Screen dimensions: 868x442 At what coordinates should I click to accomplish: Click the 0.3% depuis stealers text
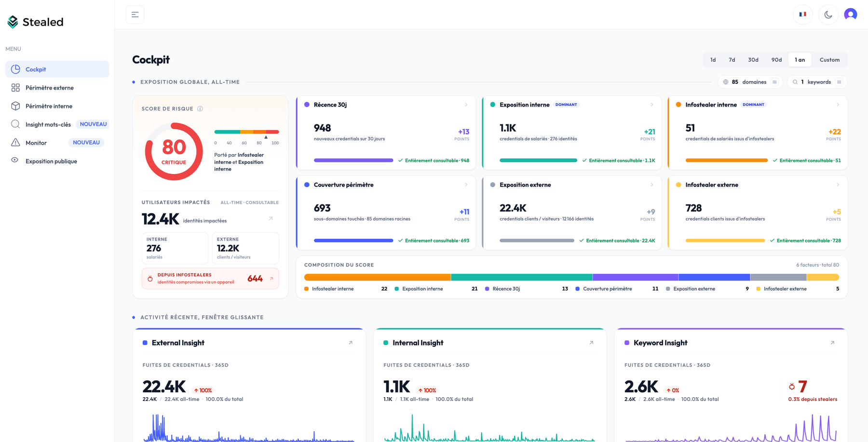pyautogui.click(x=813, y=399)
